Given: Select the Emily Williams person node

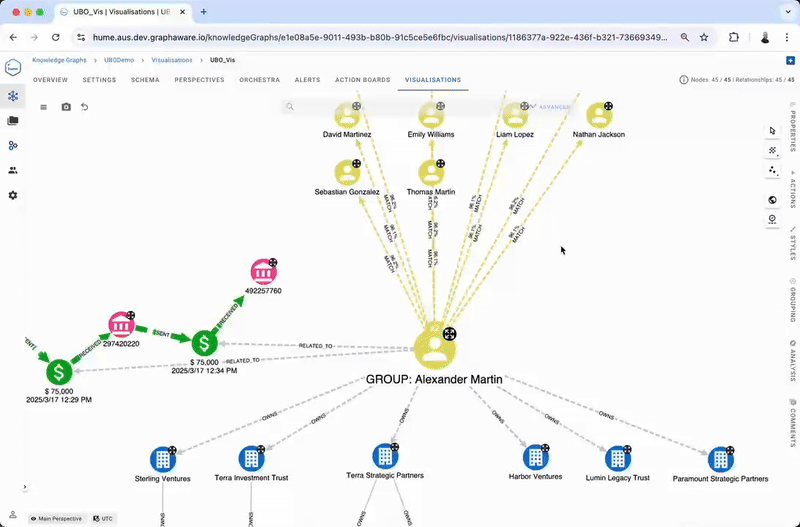Looking at the screenshot, I should [x=431, y=116].
